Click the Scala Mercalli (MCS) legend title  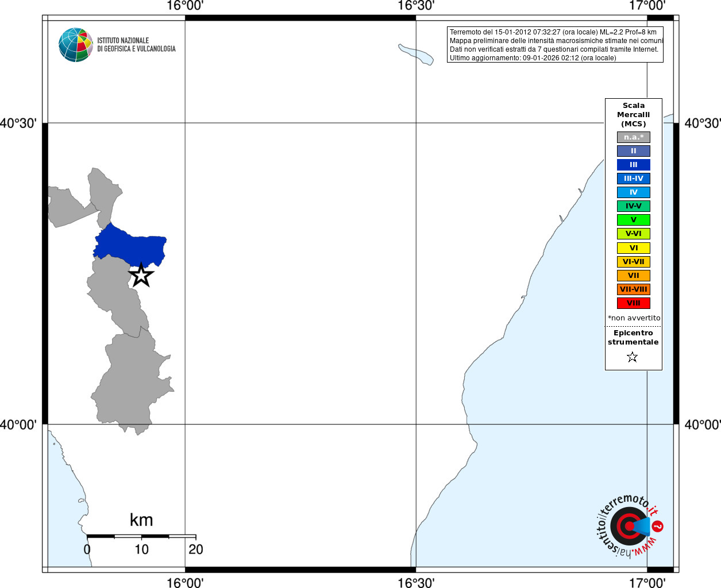[634, 115]
